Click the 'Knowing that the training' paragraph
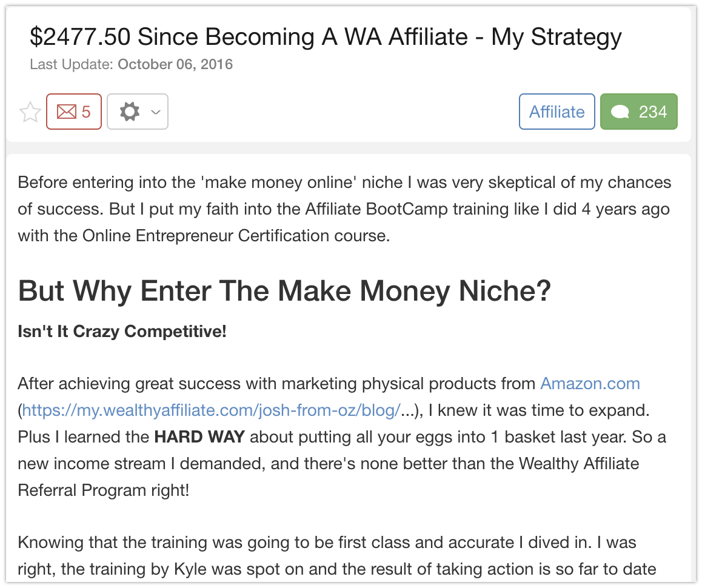The image size is (702, 588). [x=336, y=556]
